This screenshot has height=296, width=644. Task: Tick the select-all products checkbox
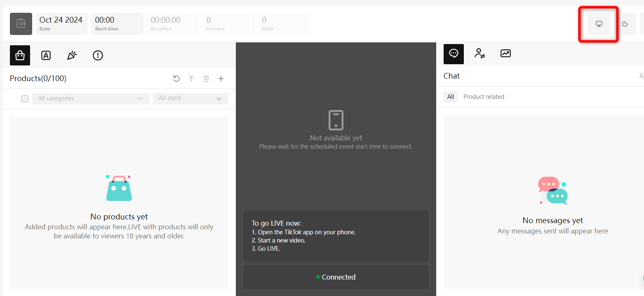coord(25,99)
